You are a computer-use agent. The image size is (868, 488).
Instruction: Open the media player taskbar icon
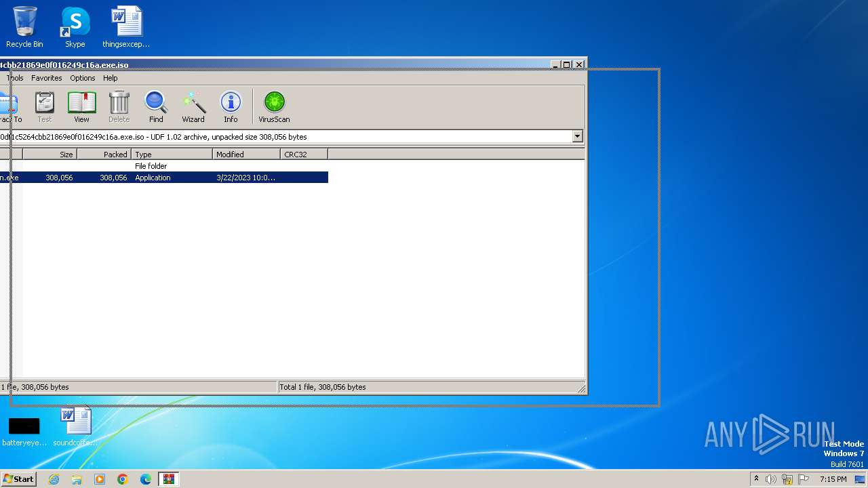coord(100,479)
